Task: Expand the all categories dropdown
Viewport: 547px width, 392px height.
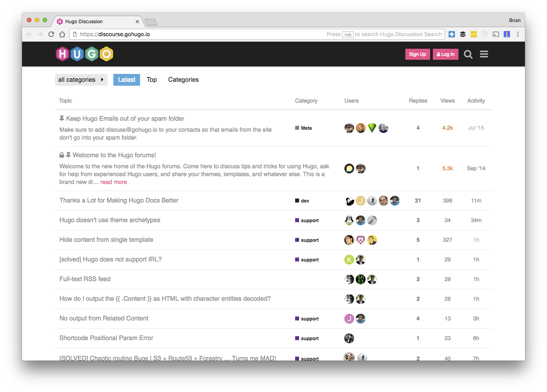Action: [81, 80]
